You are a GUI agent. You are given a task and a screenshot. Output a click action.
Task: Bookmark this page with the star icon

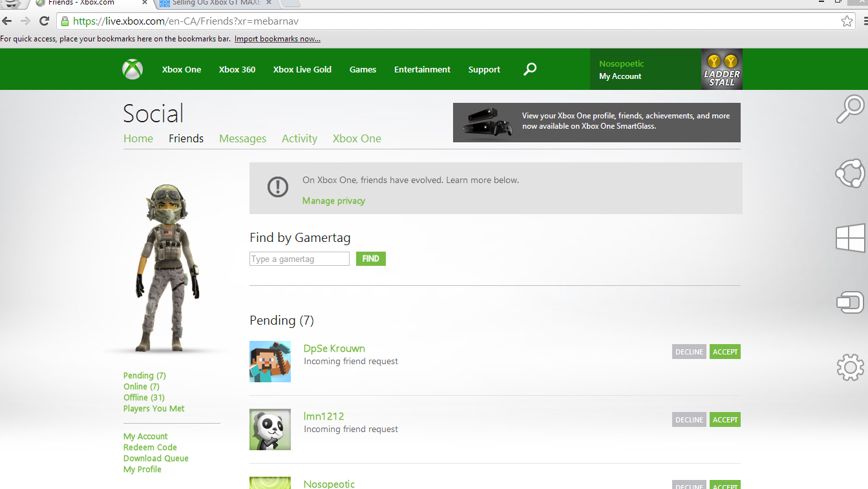pyautogui.click(x=847, y=21)
